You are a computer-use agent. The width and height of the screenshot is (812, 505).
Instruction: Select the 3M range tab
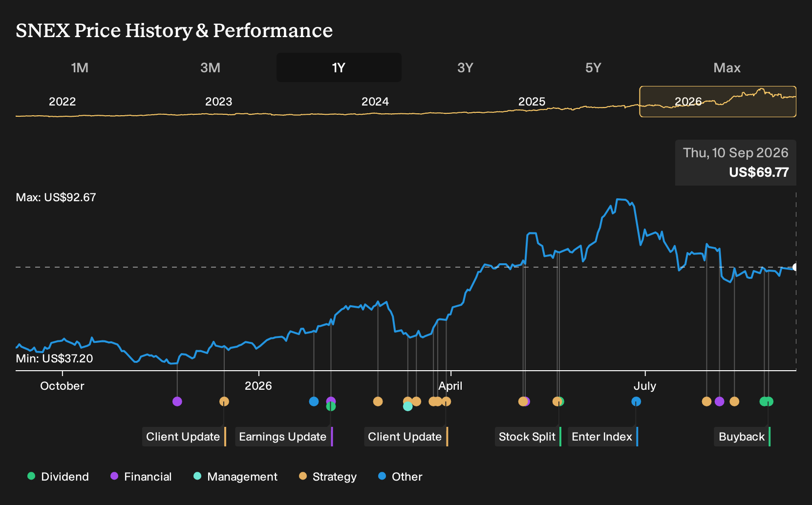pyautogui.click(x=210, y=67)
